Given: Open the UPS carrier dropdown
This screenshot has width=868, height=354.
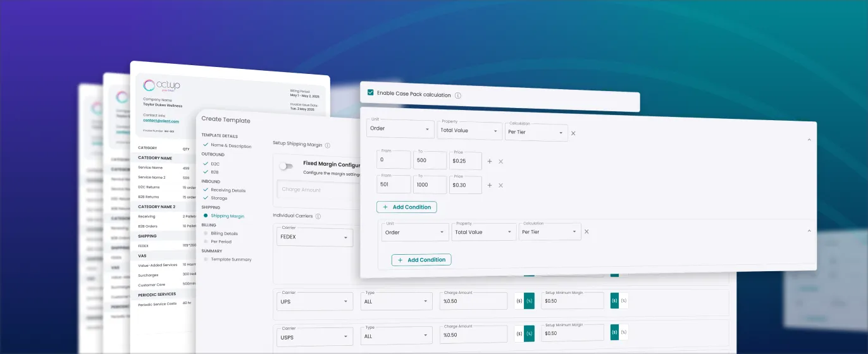Looking at the screenshot, I should (x=315, y=301).
